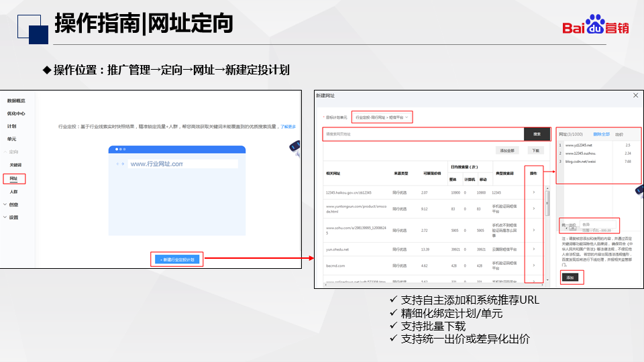Click the 来源类型 column header

tap(401, 174)
